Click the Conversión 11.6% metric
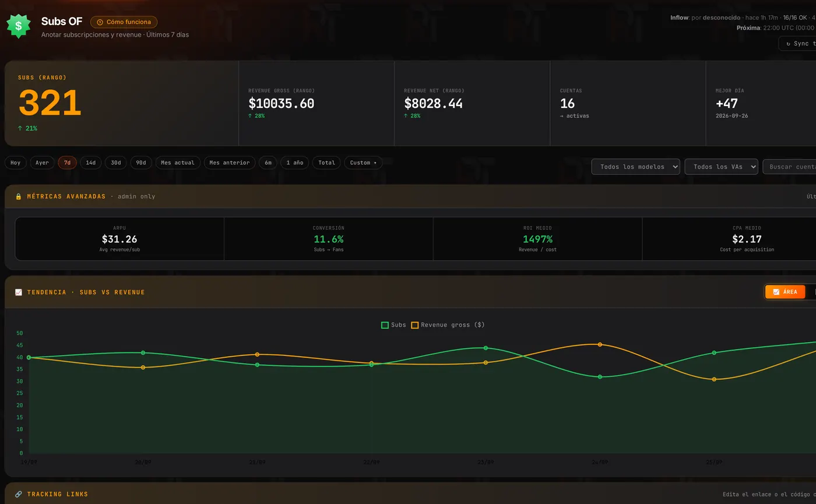 tap(328, 239)
